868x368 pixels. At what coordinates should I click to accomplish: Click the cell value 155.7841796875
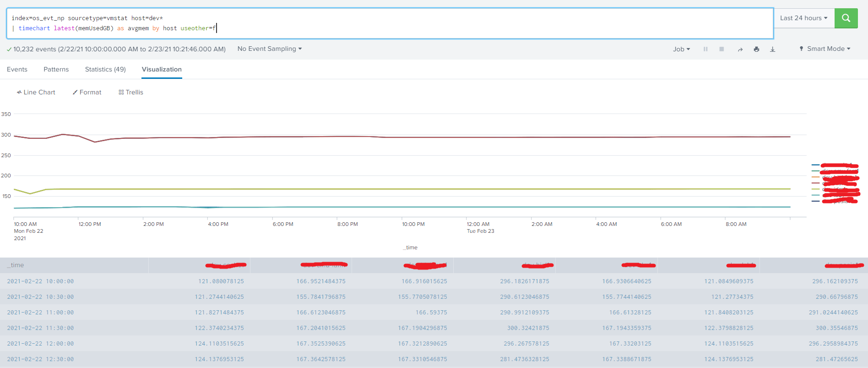(x=321, y=297)
